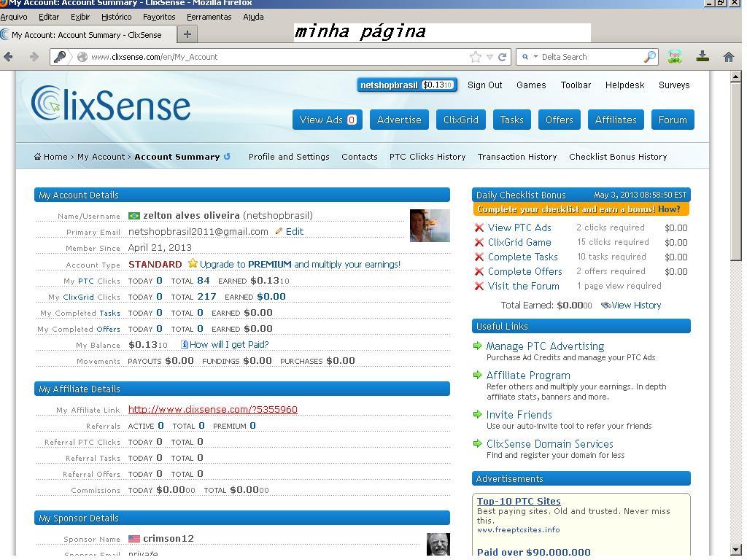
Task: Click the crimson12 sponsor avatar
Action: tap(438, 544)
